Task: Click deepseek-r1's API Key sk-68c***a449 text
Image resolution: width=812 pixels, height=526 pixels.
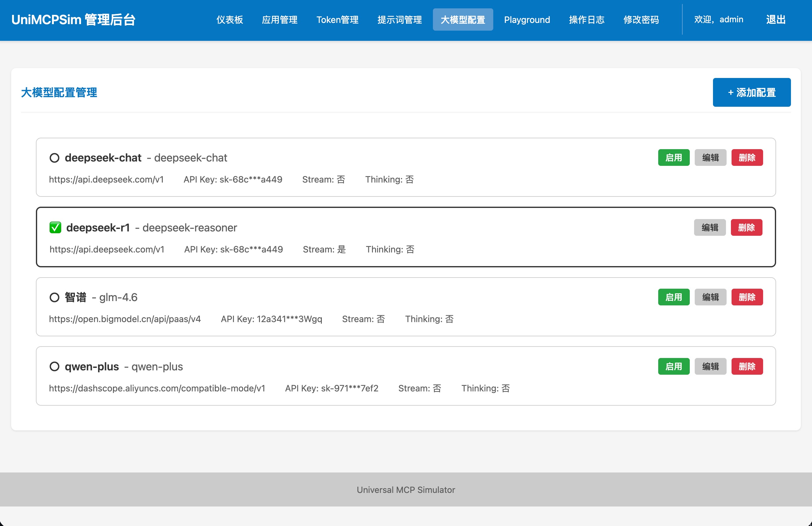Action: 234,249
